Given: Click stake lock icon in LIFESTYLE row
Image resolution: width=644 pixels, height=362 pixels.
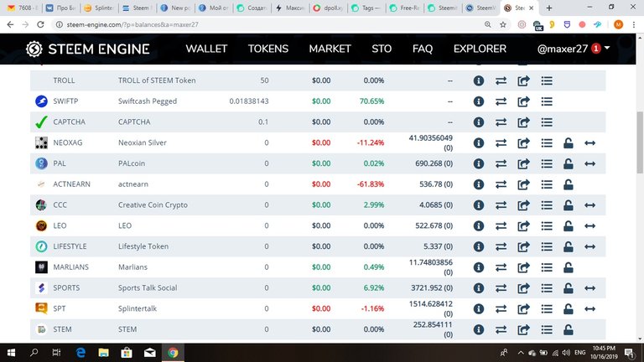Looking at the screenshot, I should coord(568,246).
